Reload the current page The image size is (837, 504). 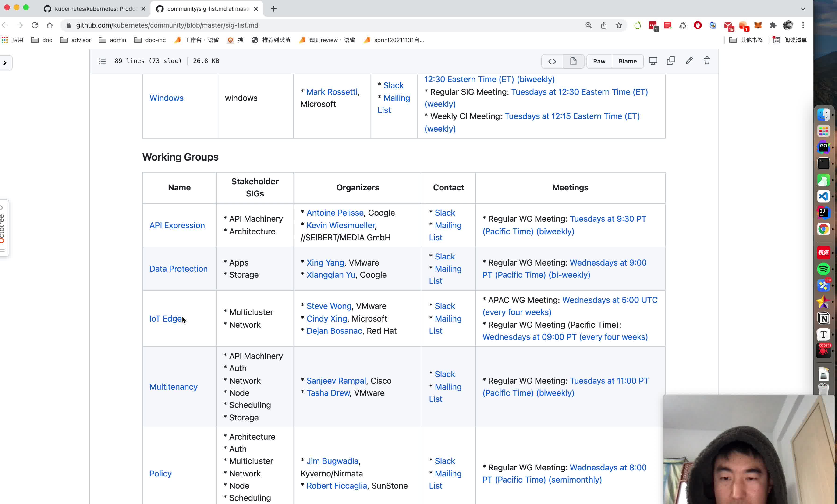pyautogui.click(x=35, y=25)
